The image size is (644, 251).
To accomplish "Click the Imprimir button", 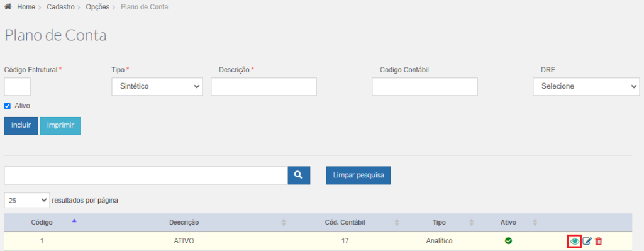I will [60, 126].
